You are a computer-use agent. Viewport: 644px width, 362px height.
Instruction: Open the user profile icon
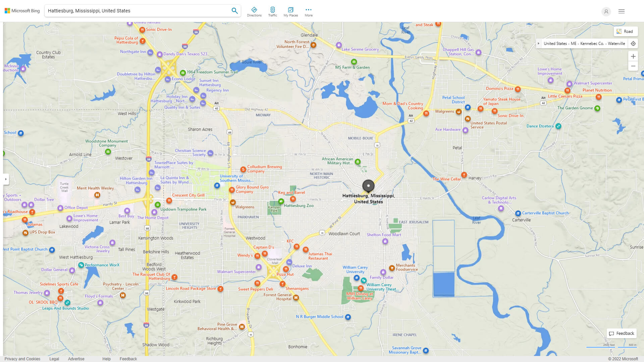pyautogui.click(x=606, y=11)
